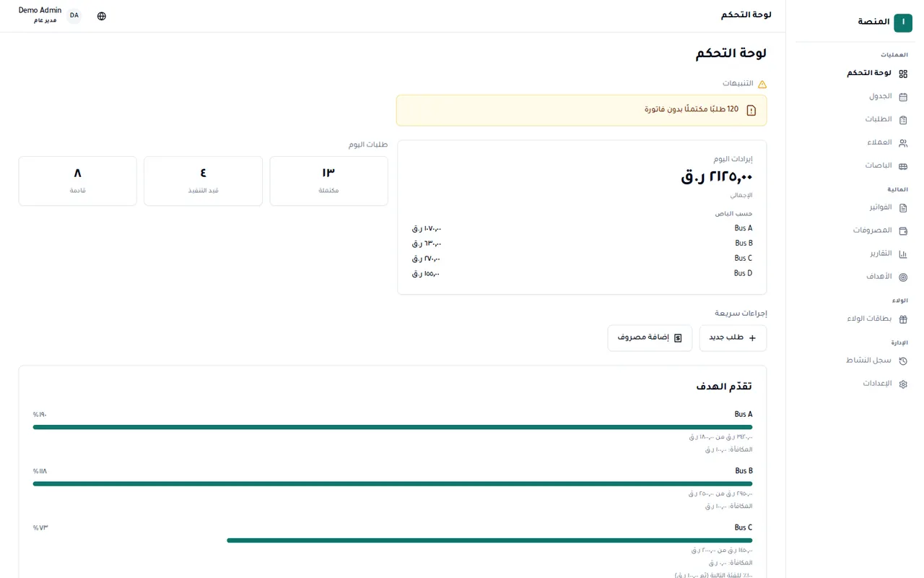
Task: Click the قيد التنفيذ in-progress orders card
Action: 203,181
